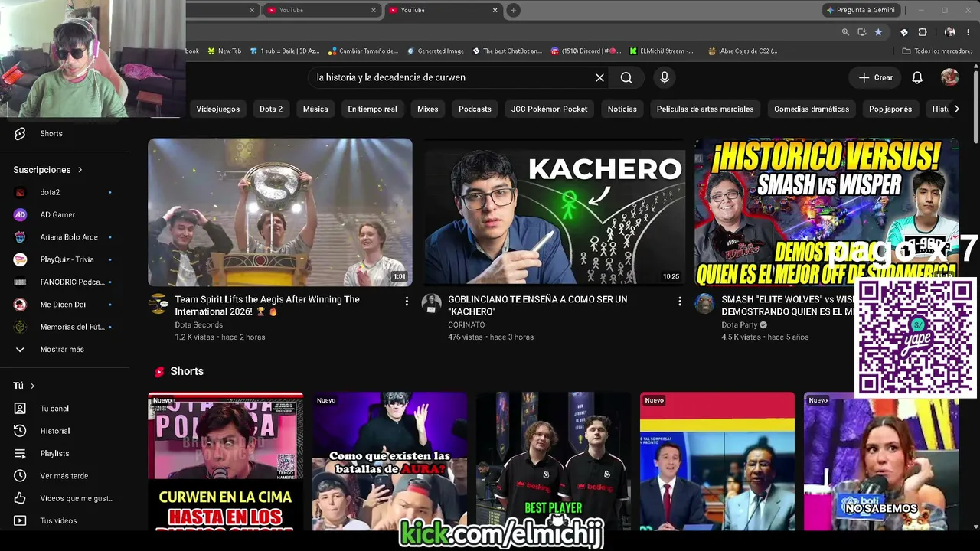
Task: Play KACHERO video thumbnail
Action: coord(554,212)
